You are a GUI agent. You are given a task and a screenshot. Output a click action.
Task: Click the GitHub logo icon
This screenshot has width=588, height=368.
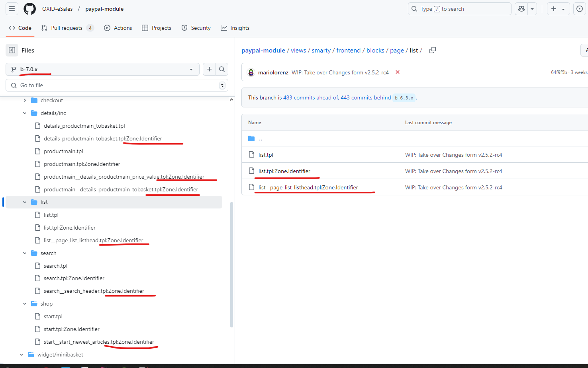click(x=29, y=9)
